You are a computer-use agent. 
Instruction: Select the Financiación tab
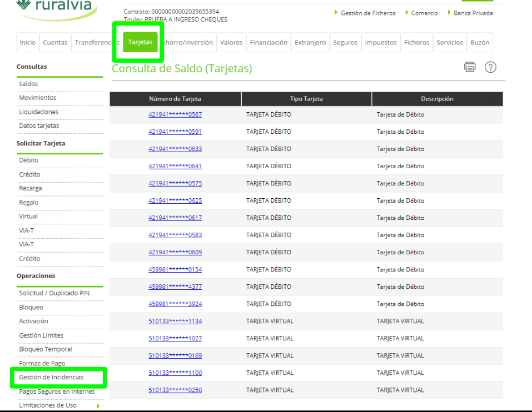click(269, 43)
